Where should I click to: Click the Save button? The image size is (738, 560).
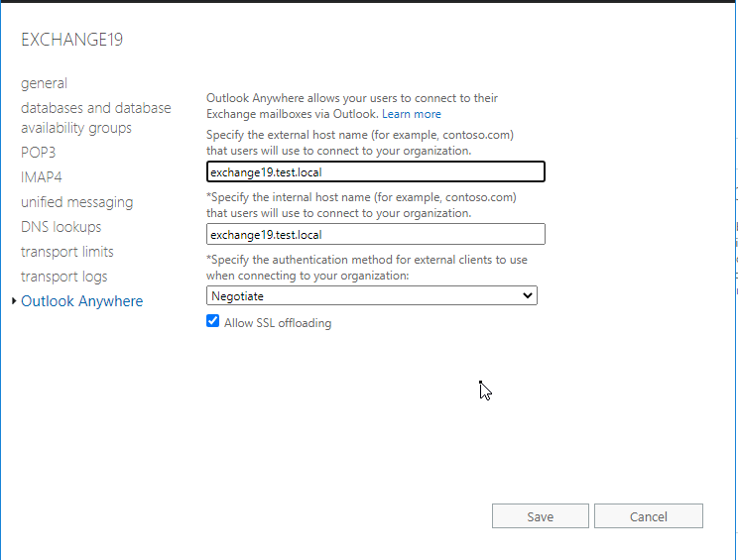(541, 516)
